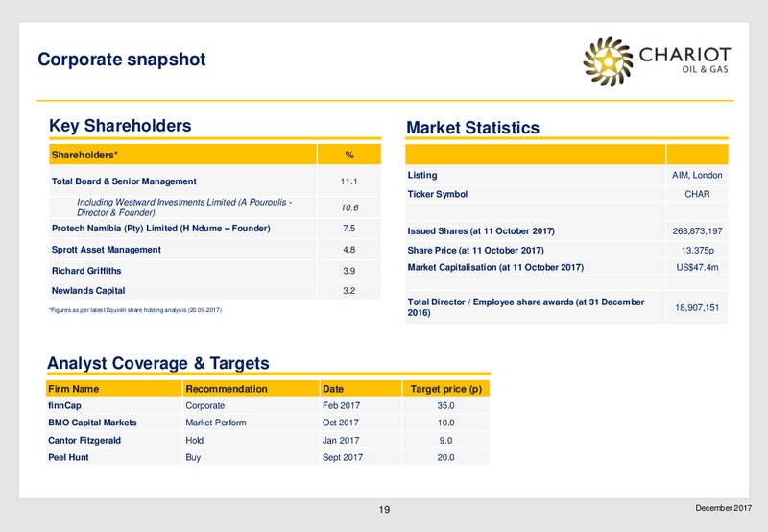The width and height of the screenshot is (768, 532).
Task: Click the 18,907,151 share awards value
Action: [697, 307]
